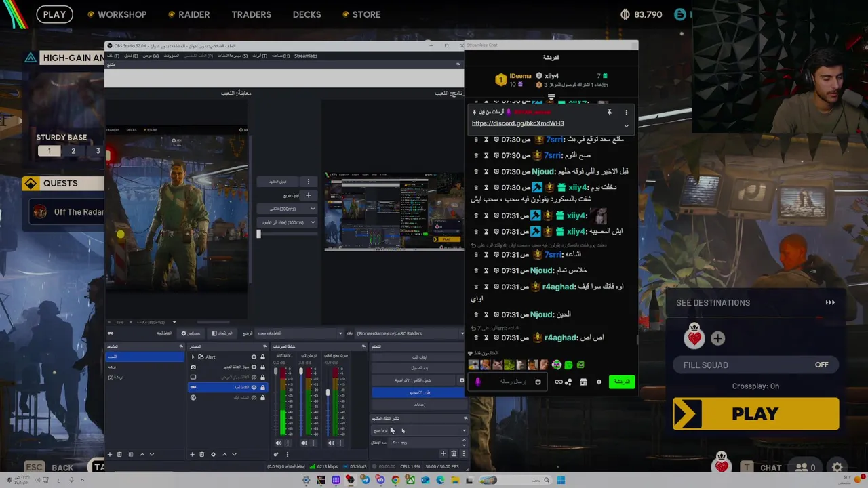Image resolution: width=868 pixels, height=488 pixels.
Task: Show the hidden display capture source
Action: [x=254, y=377]
